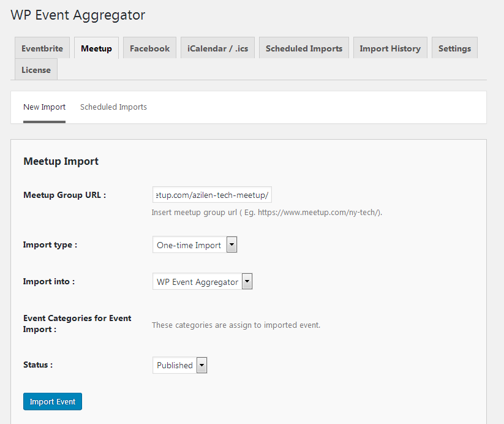The height and width of the screenshot is (424, 504).
Task: Go to the Scheduled Imports main tab
Action: [304, 48]
